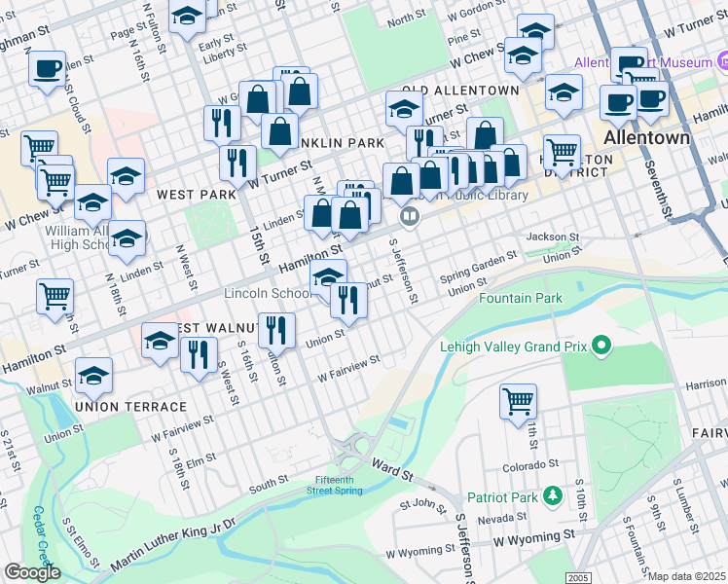The image size is (728, 584).
Task: Click the shopping cart marker on HAMILTON DISTRICT
Action: (562, 153)
